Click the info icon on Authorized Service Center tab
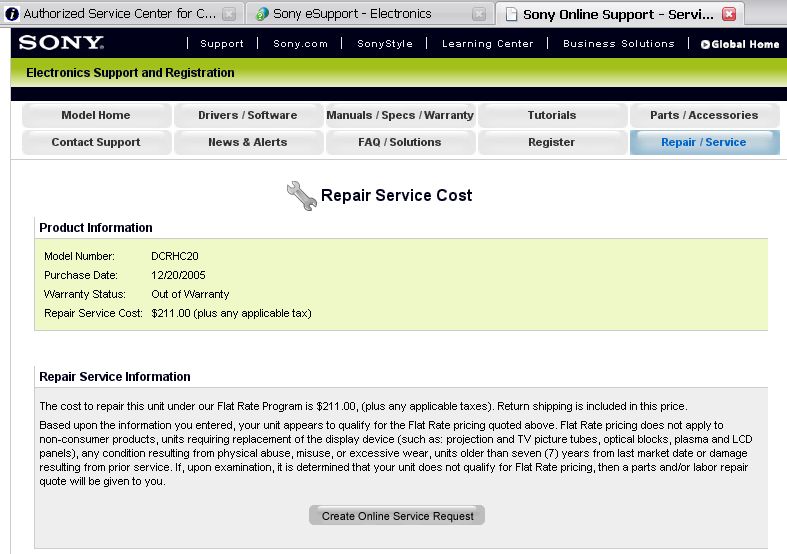787x554 pixels. [x=12, y=14]
